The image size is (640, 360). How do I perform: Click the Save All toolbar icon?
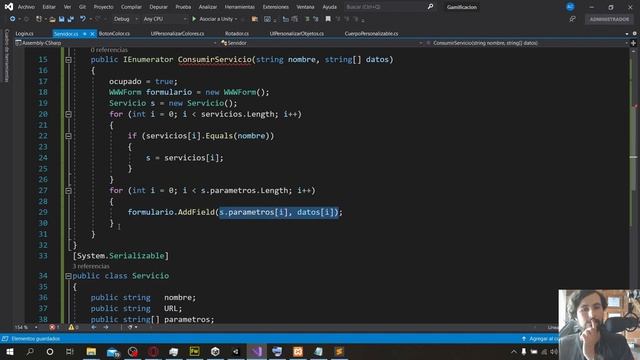coord(71,19)
